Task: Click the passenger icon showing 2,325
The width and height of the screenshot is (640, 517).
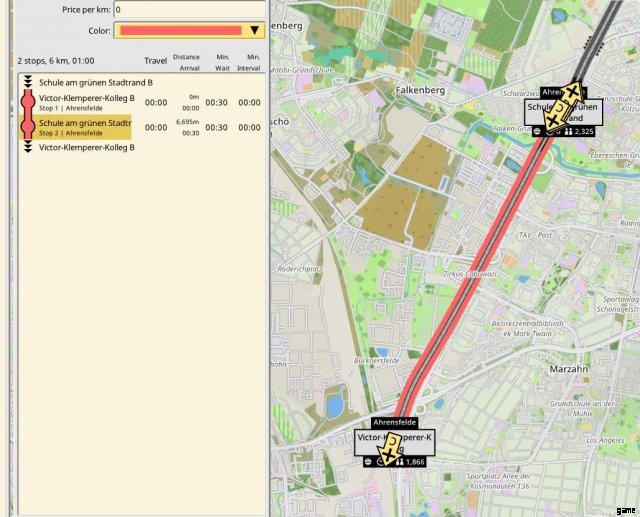Action: tap(569, 131)
